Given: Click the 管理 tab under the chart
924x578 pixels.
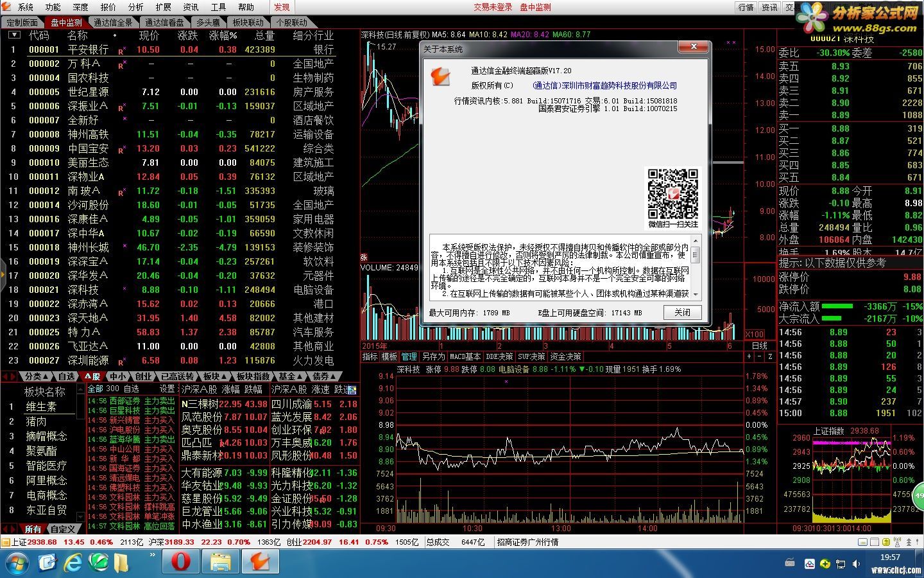Looking at the screenshot, I should [x=409, y=356].
